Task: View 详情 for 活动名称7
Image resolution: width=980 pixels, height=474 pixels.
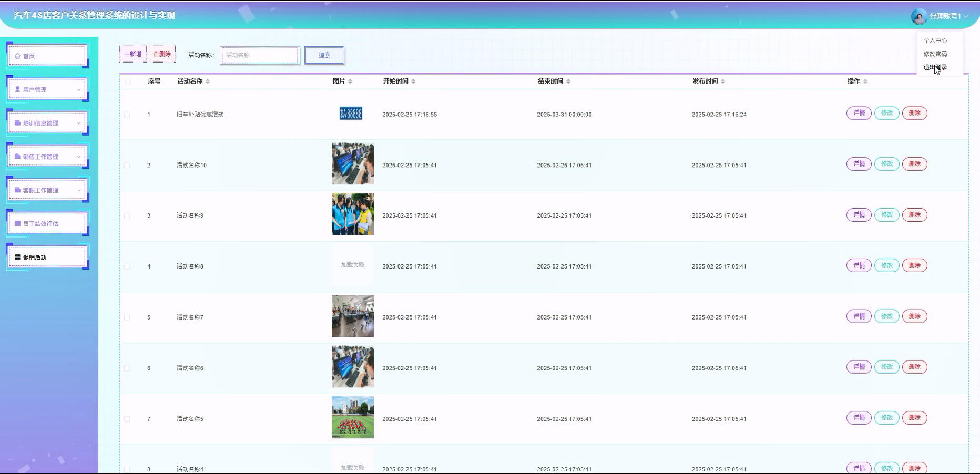Action: coord(859,316)
